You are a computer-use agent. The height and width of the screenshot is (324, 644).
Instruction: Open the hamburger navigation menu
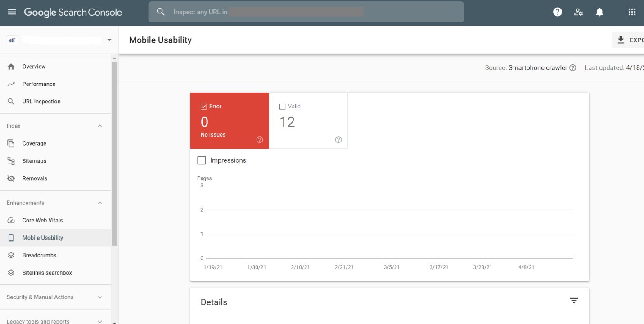12,12
